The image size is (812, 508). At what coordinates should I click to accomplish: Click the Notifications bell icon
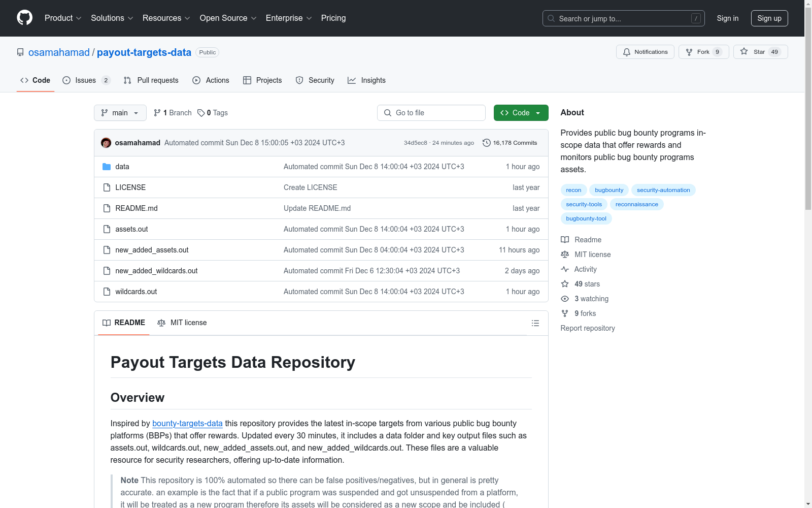(x=627, y=52)
